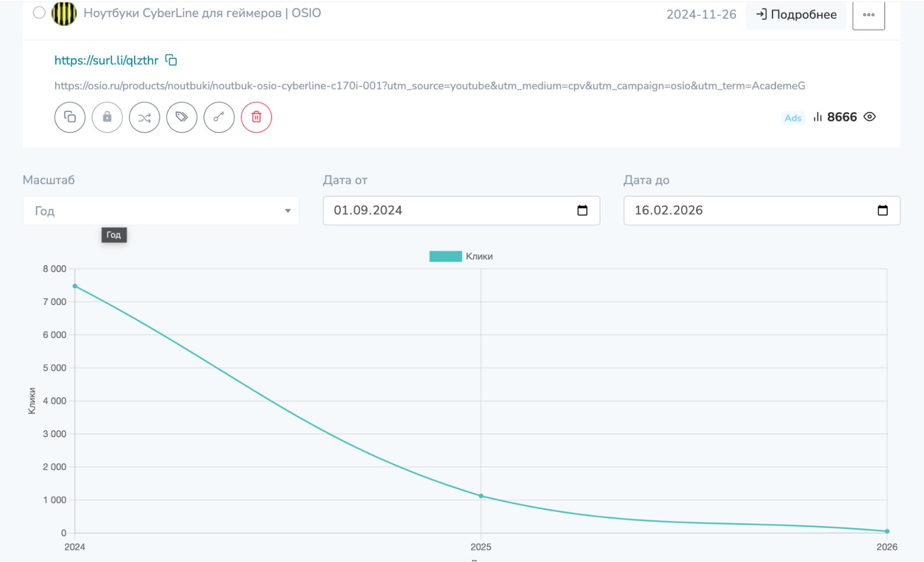
Task: Click the bar chart statistics icon
Action: click(x=818, y=117)
